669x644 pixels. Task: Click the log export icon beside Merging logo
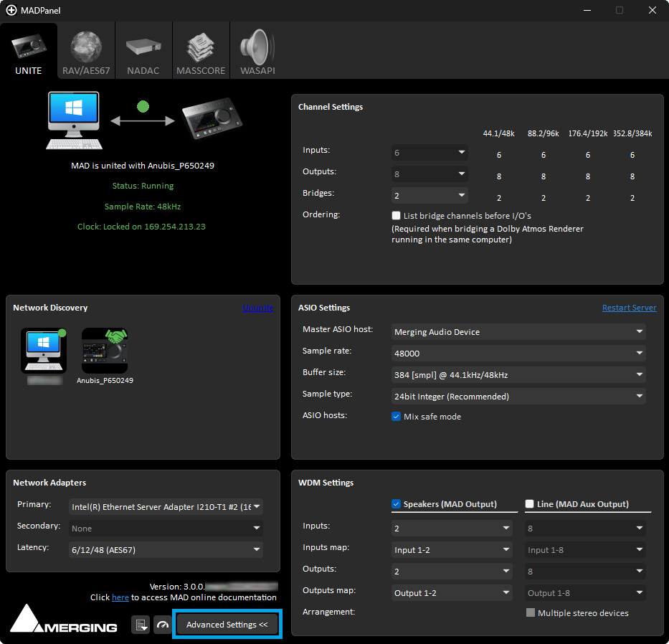coord(141,625)
